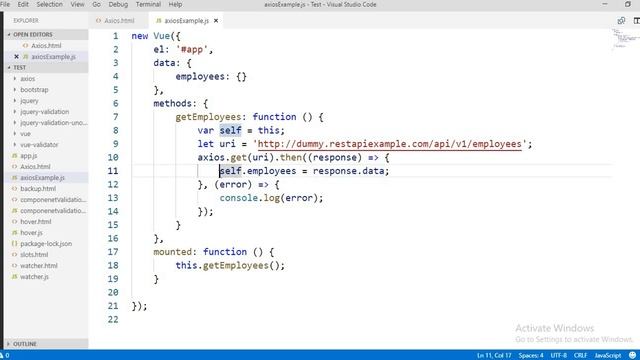Screen dimensions: 640x360
Task: Open the Edit menu
Action: pyautogui.click(x=23, y=4)
